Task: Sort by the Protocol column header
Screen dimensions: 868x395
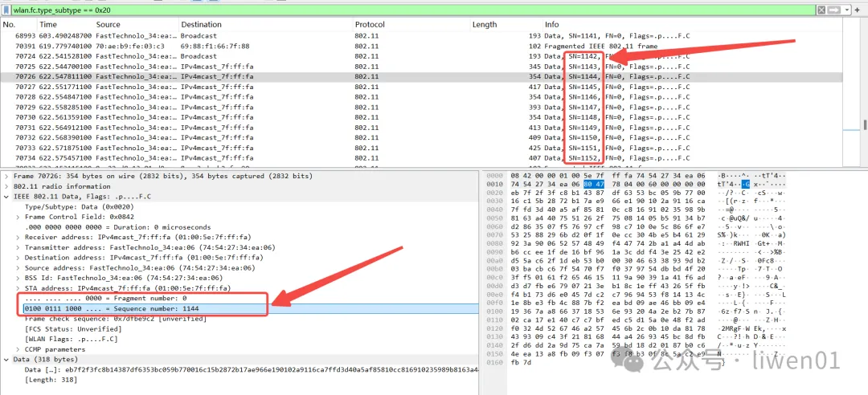Action: 370,25
